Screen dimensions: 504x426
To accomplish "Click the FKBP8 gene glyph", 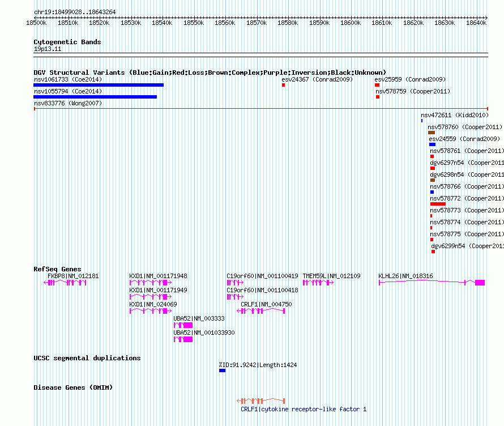I will (x=65, y=283).
